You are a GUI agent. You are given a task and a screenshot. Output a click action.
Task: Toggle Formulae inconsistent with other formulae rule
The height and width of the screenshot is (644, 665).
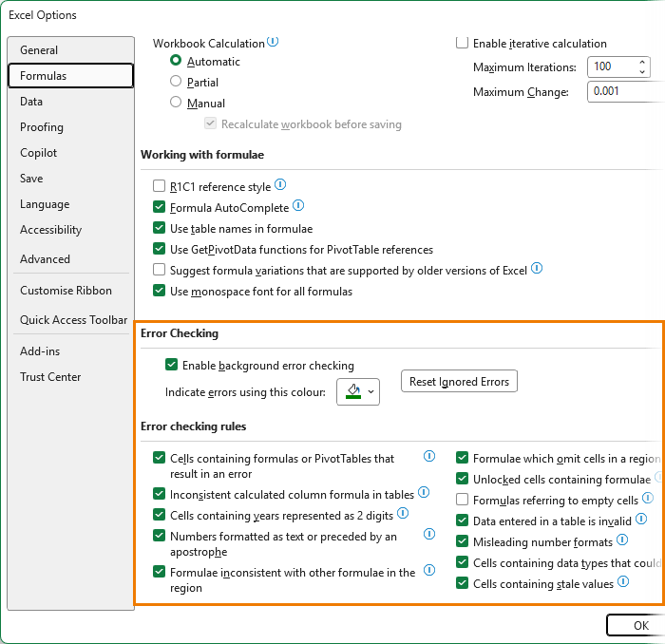[x=159, y=572]
